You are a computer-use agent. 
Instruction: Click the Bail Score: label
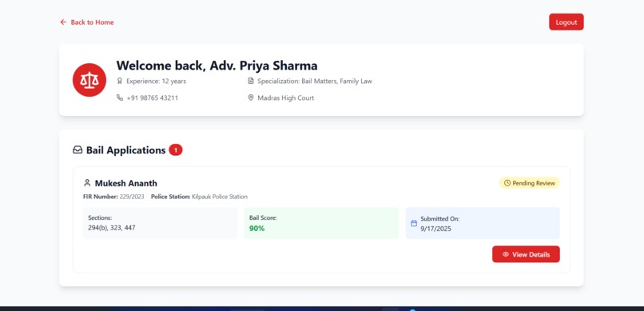[263, 218]
